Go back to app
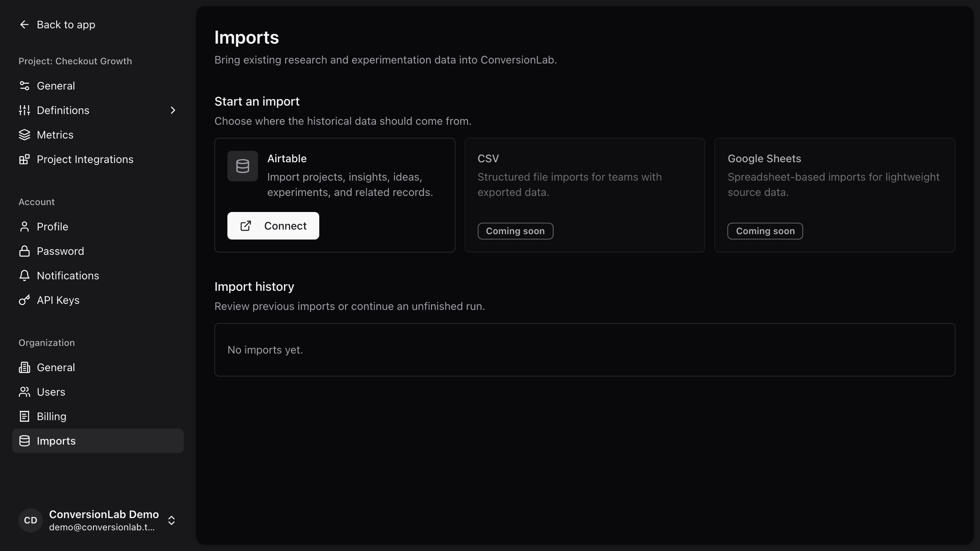Image resolution: width=980 pixels, height=551 pixels. tap(57, 24)
